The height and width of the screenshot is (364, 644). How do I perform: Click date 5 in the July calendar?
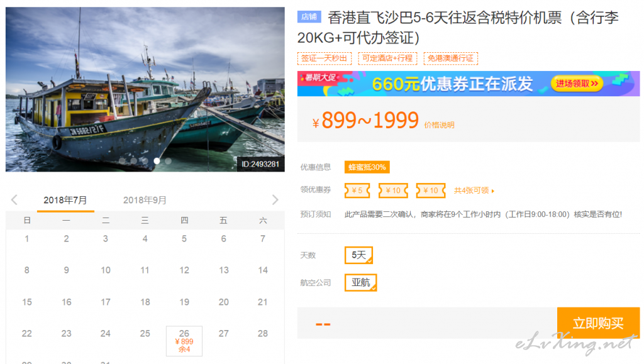pyautogui.click(x=184, y=239)
